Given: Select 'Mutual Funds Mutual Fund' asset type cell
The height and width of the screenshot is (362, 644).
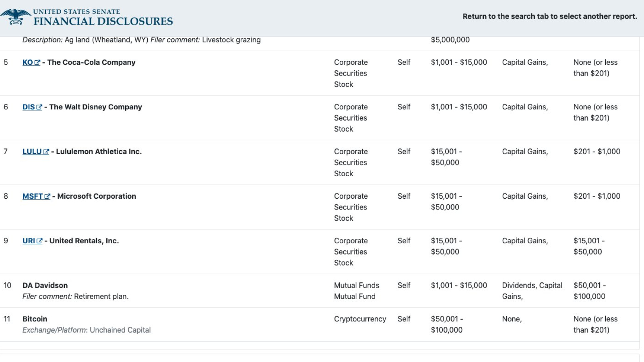Looking at the screenshot, I should pos(357,291).
